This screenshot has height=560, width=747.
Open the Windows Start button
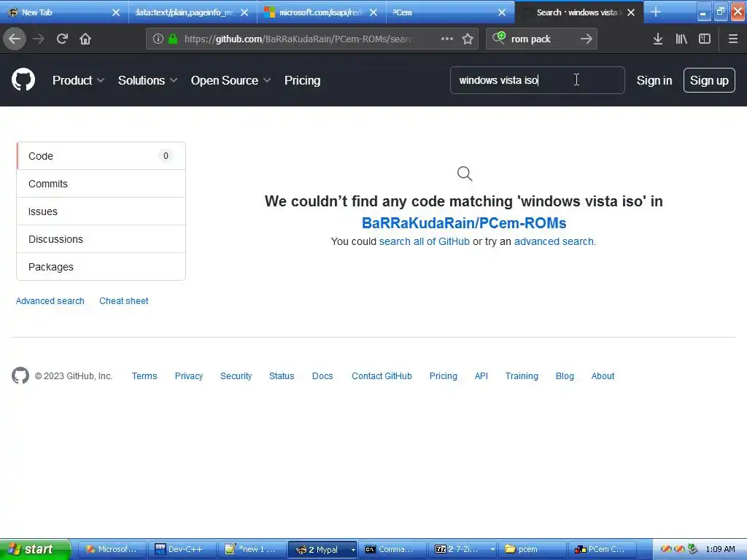(x=35, y=549)
